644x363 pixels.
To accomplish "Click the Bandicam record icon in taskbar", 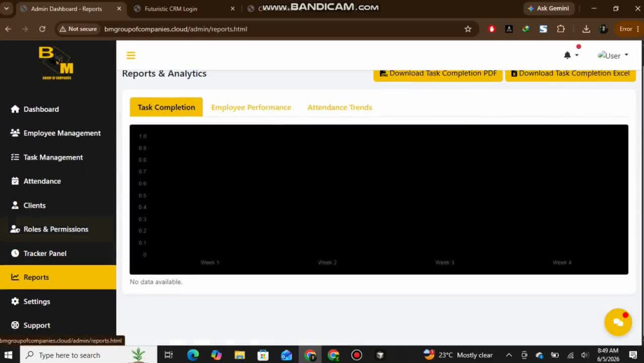I will click(x=357, y=355).
